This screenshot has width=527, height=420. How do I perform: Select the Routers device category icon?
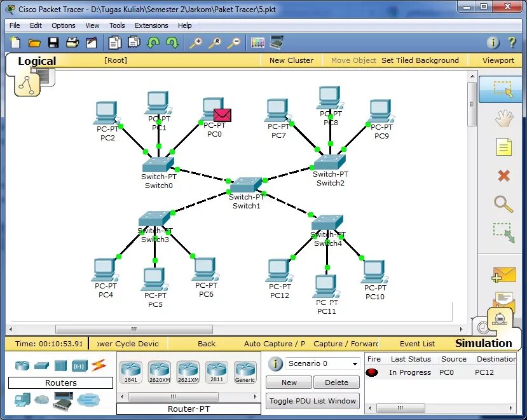(x=22, y=365)
